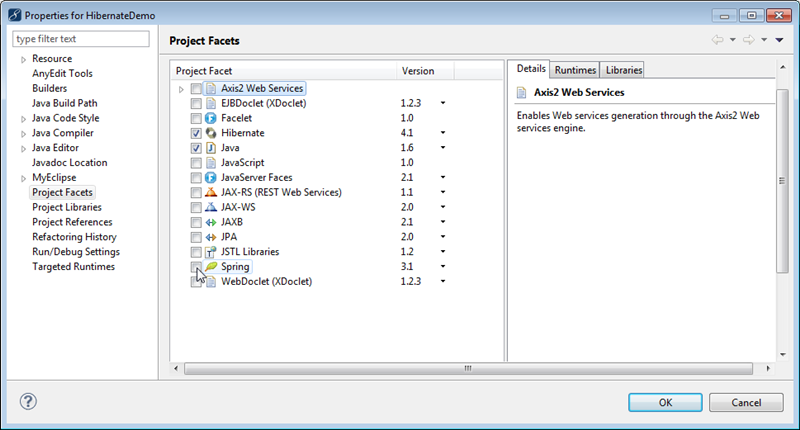Click the JavaServer Faces icon
The width and height of the screenshot is (800, 430).
(x=211, y=177)
